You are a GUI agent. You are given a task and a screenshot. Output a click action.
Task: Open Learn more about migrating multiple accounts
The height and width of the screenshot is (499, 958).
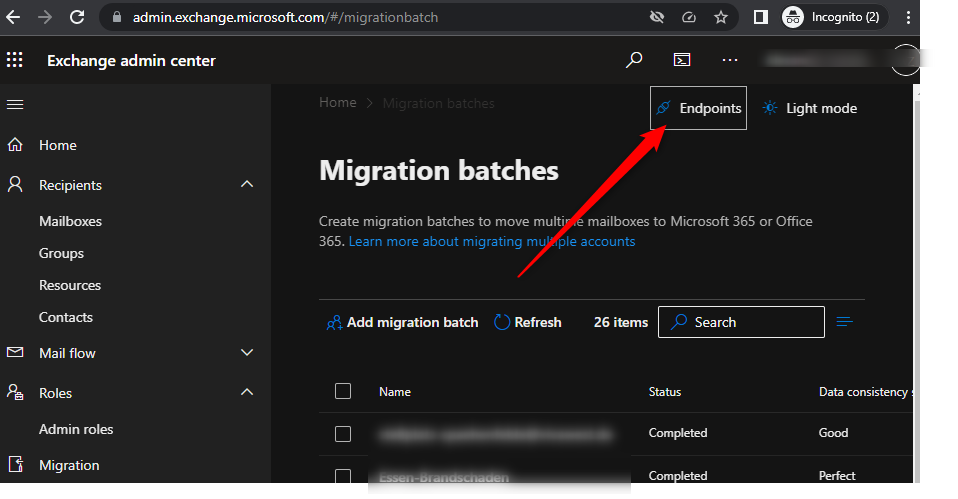point(492,241)
